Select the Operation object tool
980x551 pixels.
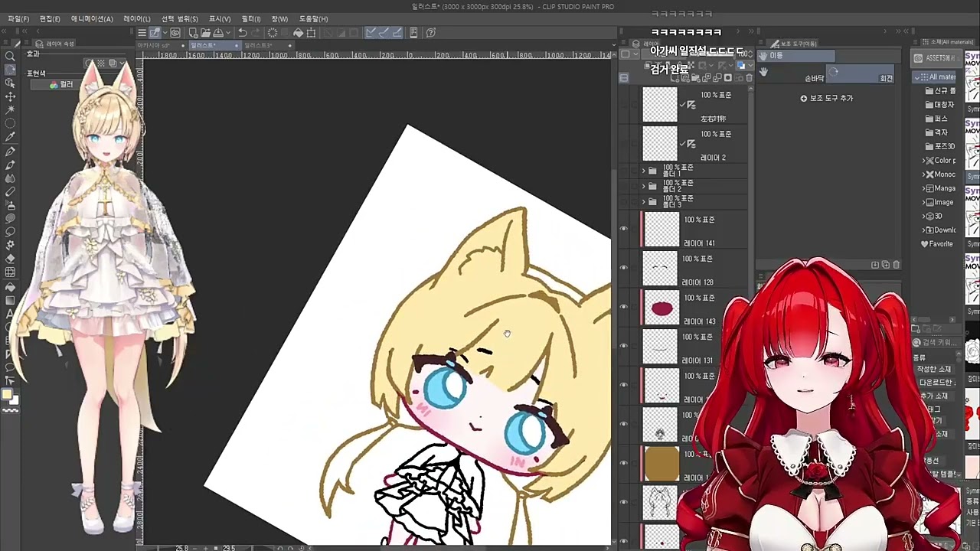[x=10, y=83]
